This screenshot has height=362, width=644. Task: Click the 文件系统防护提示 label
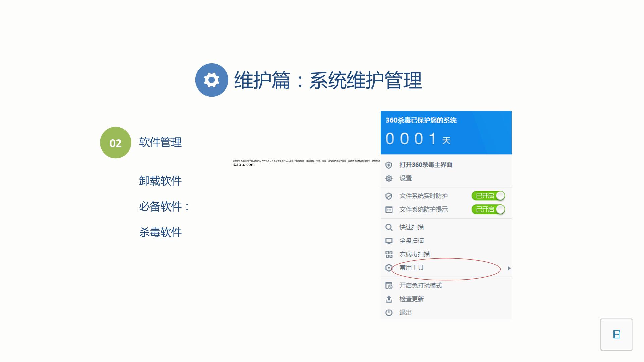(424, 209)
